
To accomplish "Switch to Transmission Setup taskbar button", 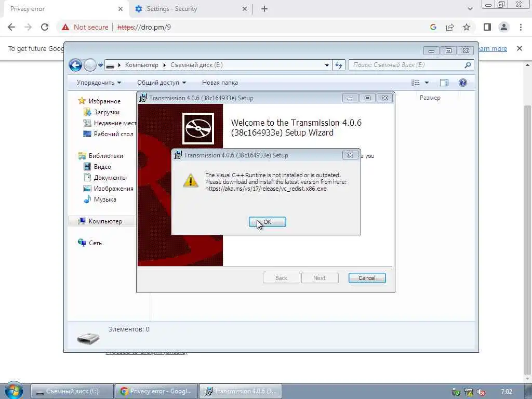I will (240, 391).
